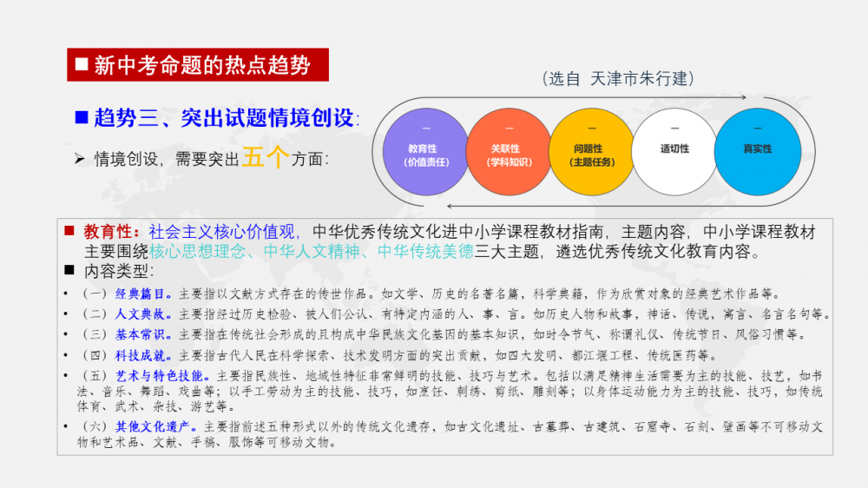
Task: Click the orange circle labeled 关联性
Action: [x=508, y=152]
